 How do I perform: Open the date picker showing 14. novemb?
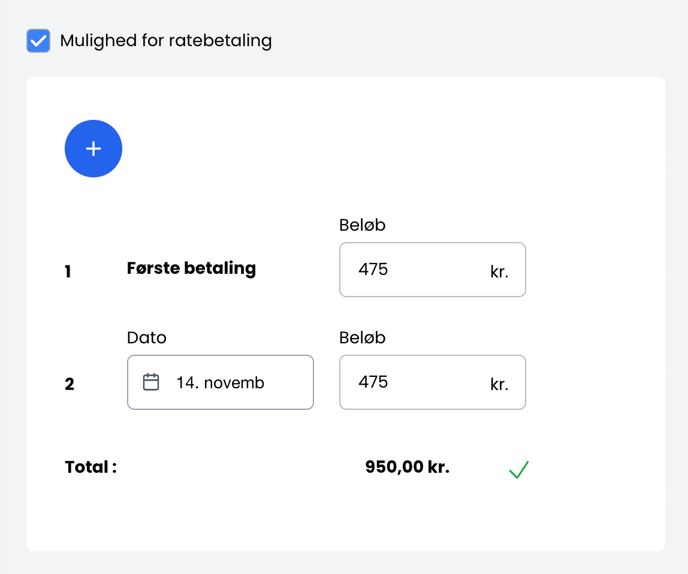(x=220, y=382)
